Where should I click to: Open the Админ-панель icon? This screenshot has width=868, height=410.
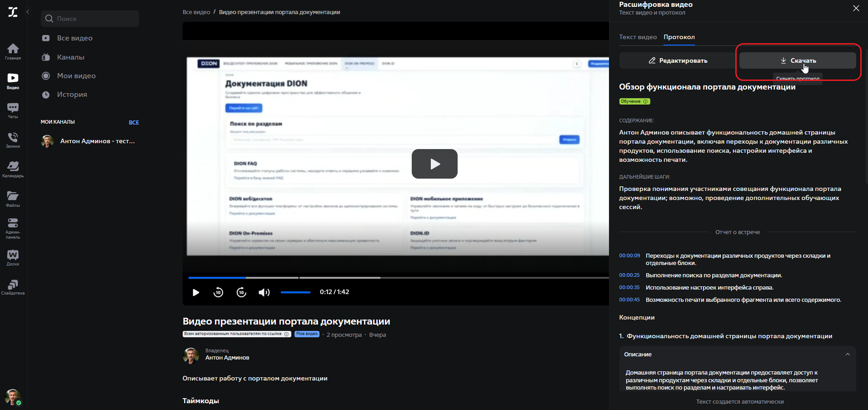pyautogui.click(x=13, y=226)
